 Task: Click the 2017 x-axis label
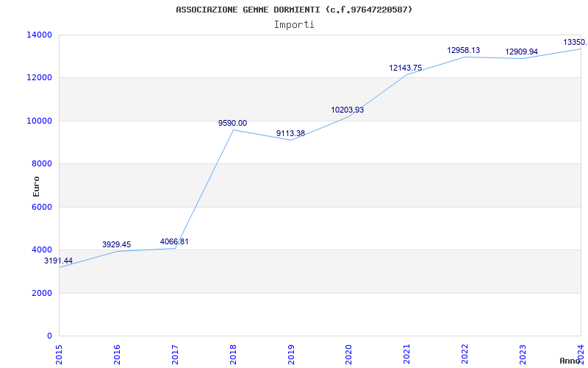175,355
